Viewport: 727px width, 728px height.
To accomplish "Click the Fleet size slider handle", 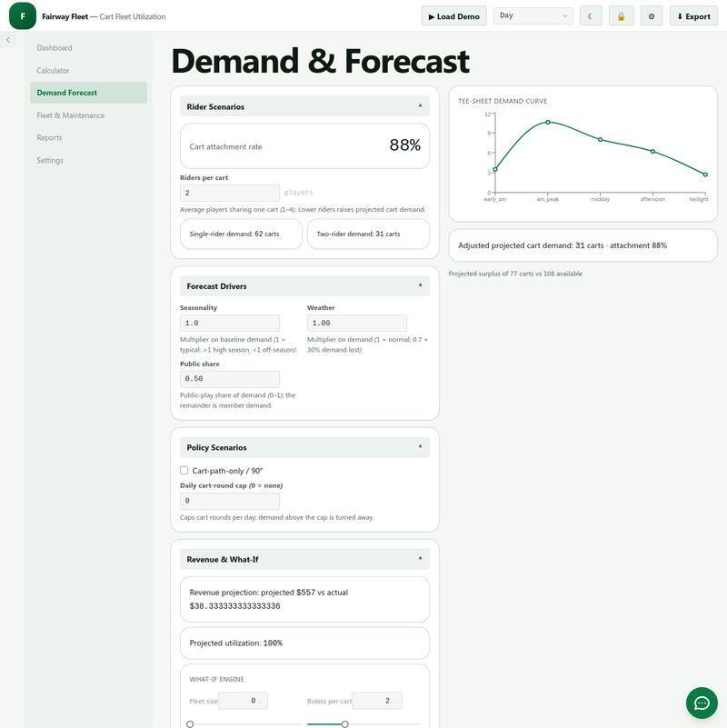I will pyautogui.click(x=190, y=723).
